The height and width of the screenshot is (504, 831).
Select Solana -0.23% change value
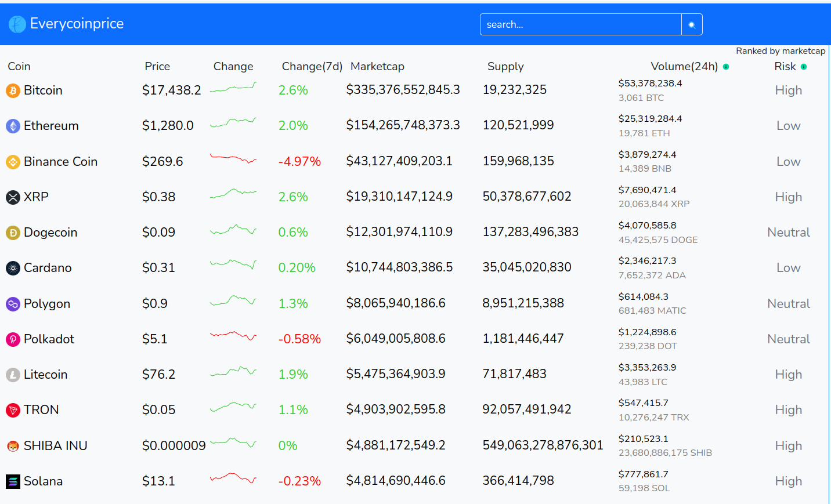(299, 481)
